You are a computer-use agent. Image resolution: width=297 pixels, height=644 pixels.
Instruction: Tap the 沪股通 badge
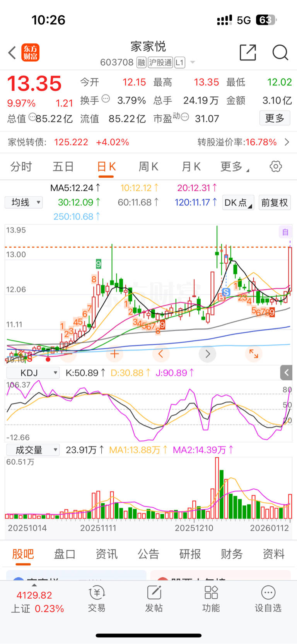pos(160,62)
